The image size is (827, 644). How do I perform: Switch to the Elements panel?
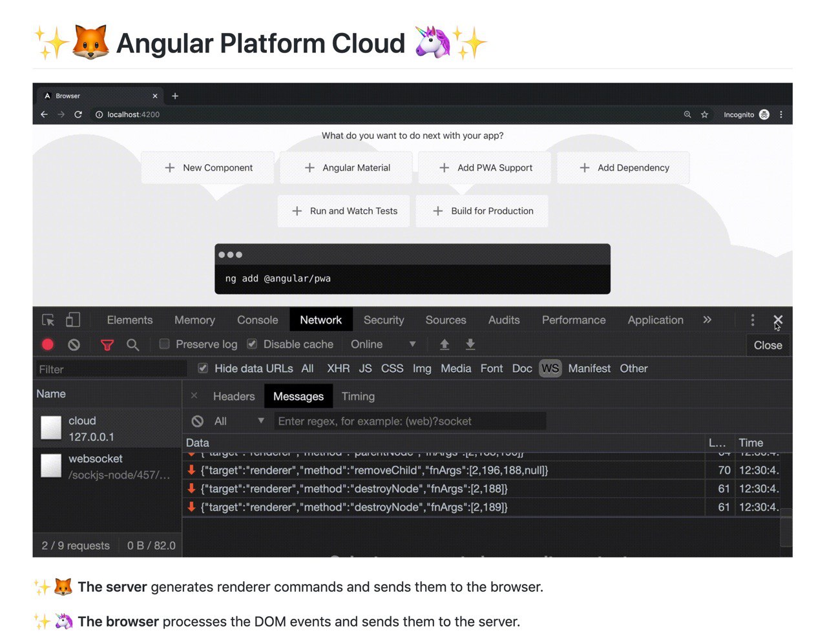click(x=130, y=320)
